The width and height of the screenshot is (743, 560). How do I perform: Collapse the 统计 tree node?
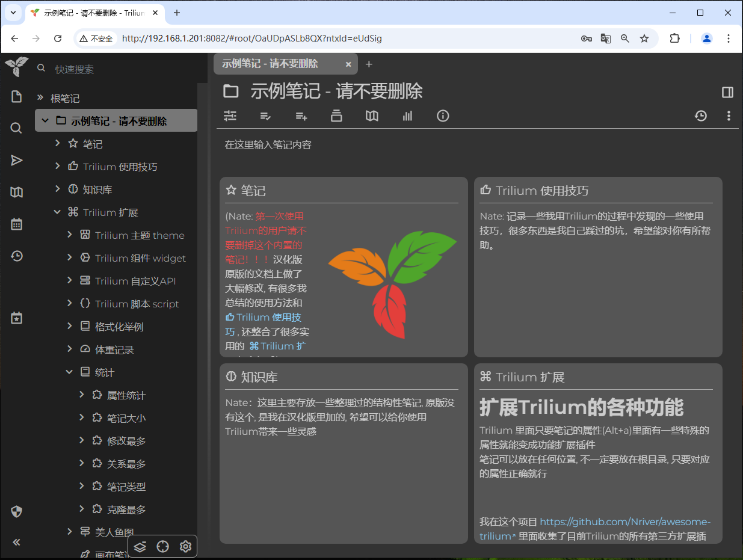[x=70, y=372]
